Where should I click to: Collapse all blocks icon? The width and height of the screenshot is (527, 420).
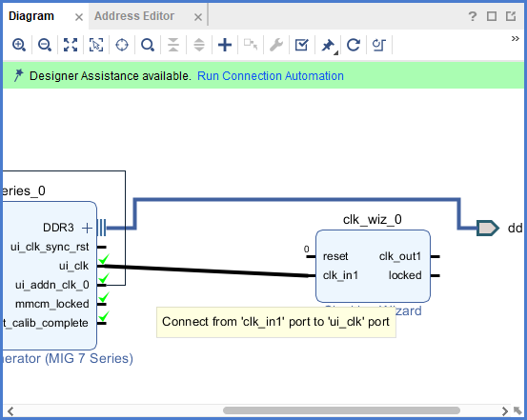click(x=173, y=45)
